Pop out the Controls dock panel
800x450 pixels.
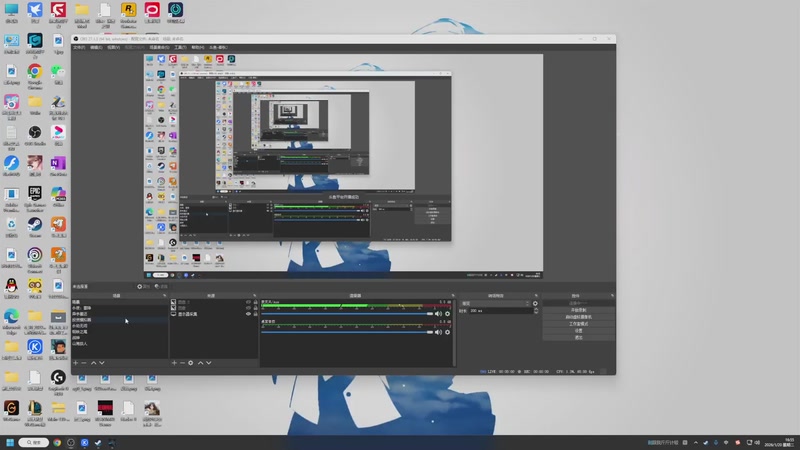[612, 295]
